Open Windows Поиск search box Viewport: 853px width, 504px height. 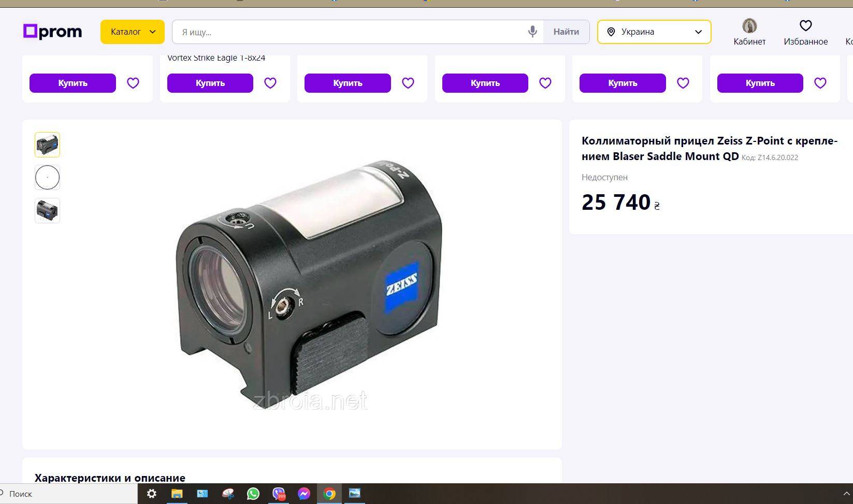click(x=68, y=494)
